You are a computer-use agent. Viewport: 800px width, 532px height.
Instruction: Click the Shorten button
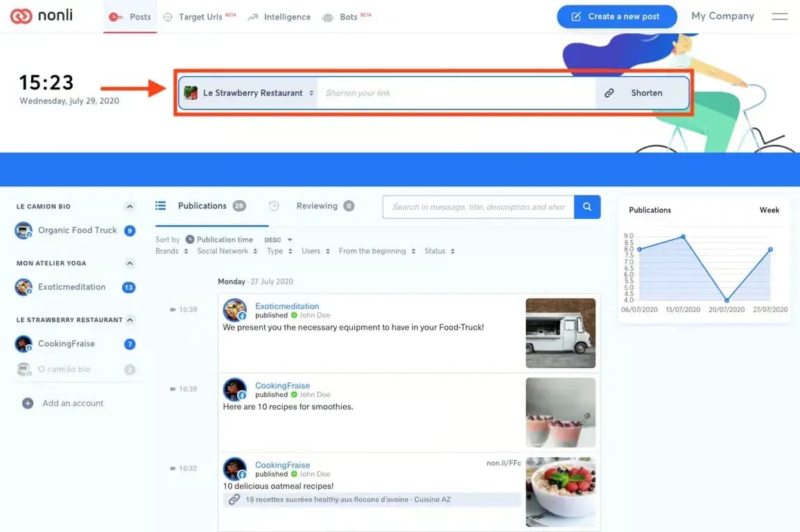[641, 93]
